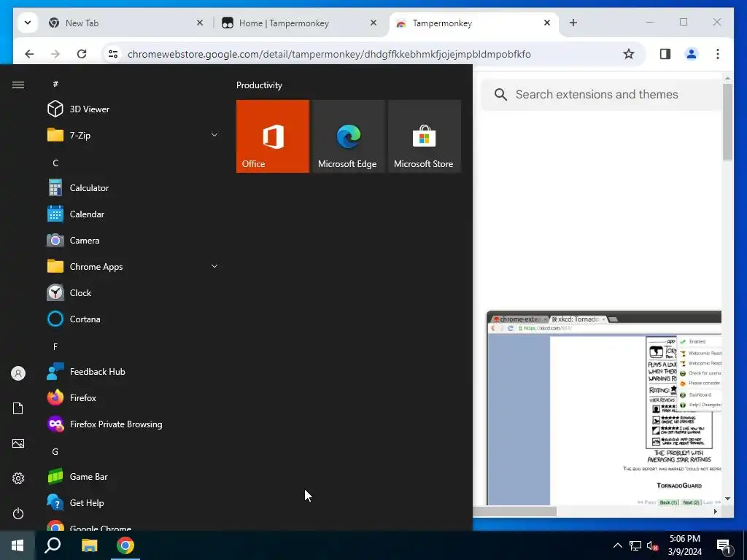Toggle Chrome side panel

click(665, 54)
